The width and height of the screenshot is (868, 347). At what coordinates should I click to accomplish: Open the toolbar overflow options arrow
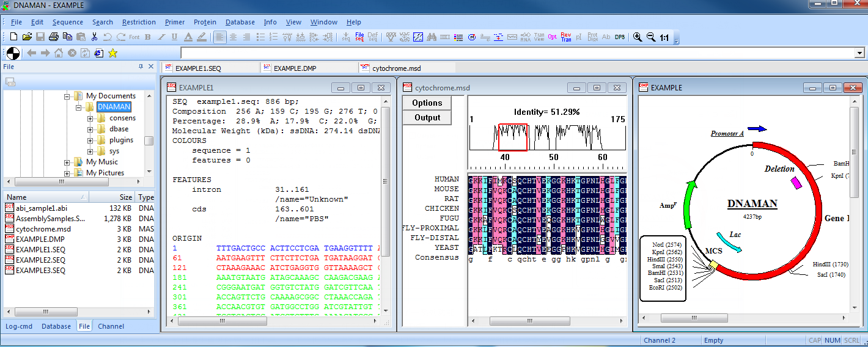coord(677,40)
